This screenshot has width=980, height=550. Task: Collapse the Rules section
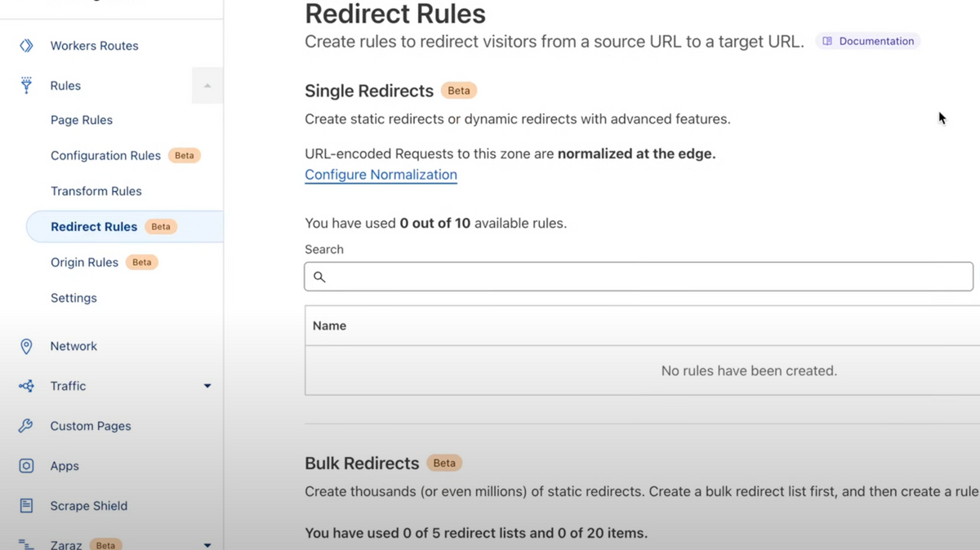pos(207,85)
